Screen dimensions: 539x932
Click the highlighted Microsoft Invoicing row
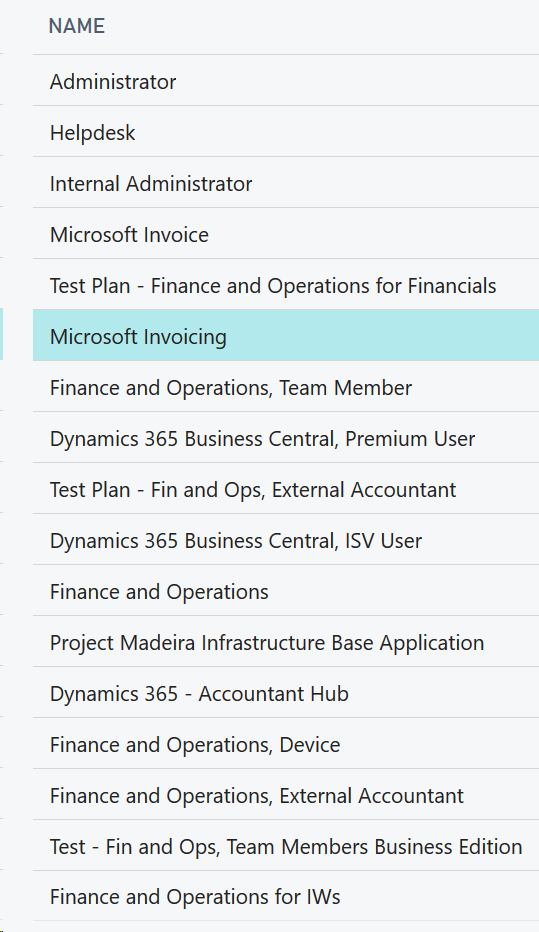tap(286, 336)
